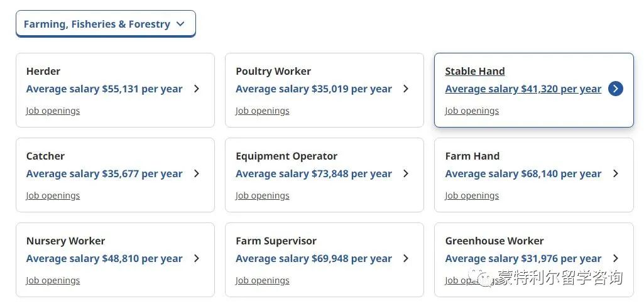This screenshot has width=644, height=306.
Task: Click the chevron beside Farm Hand salary
Action: (x=616, y=174)
